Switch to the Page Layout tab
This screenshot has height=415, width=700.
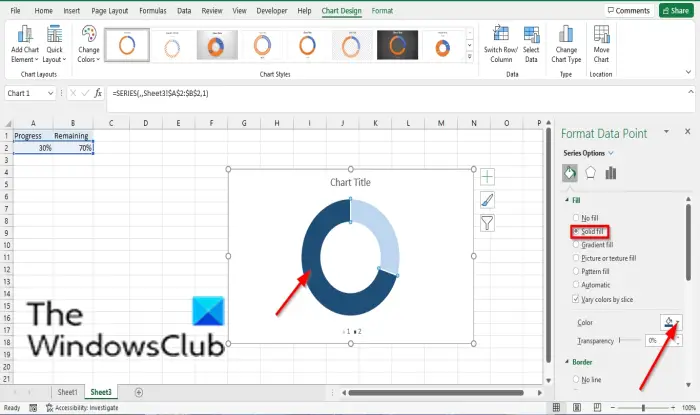pos(109,11)
